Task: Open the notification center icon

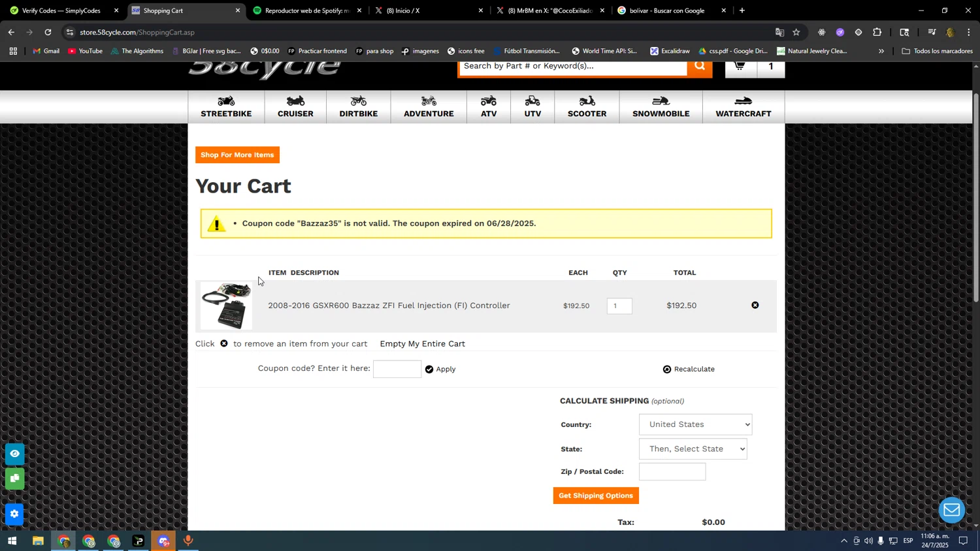Action: (964, 541)
